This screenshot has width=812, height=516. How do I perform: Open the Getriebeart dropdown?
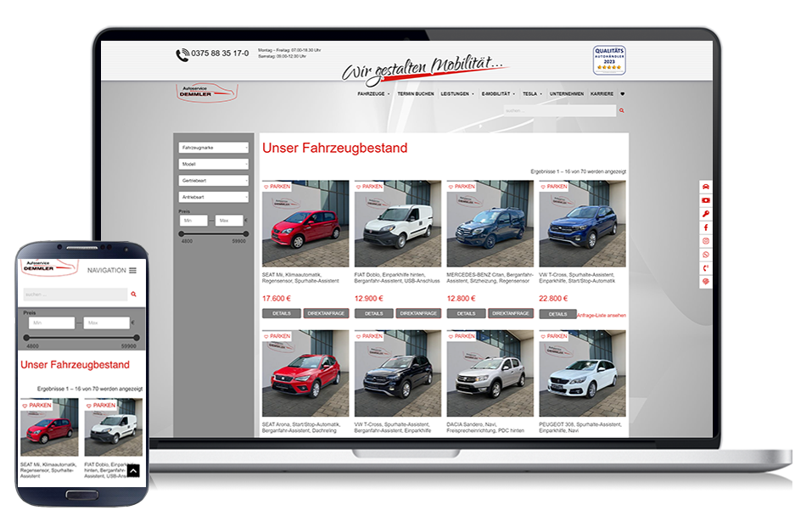click(213, 180)
